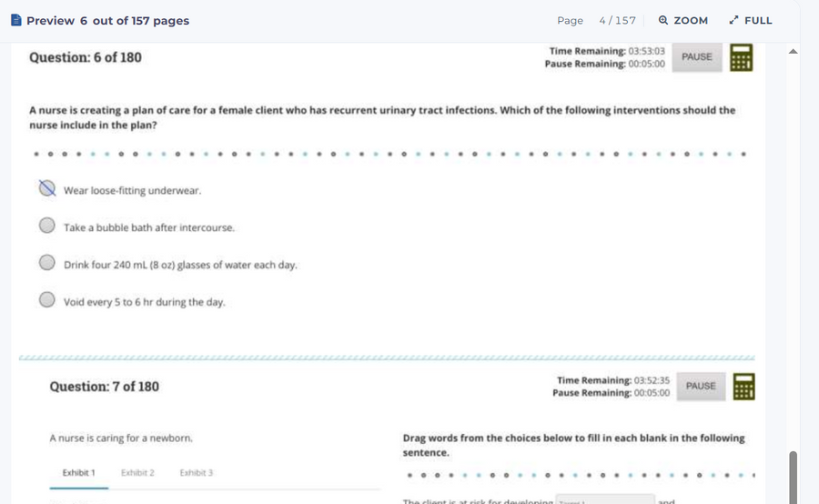819x504 pixels.
Task: Click the page number 4 / 157
Action: point(617,20)
